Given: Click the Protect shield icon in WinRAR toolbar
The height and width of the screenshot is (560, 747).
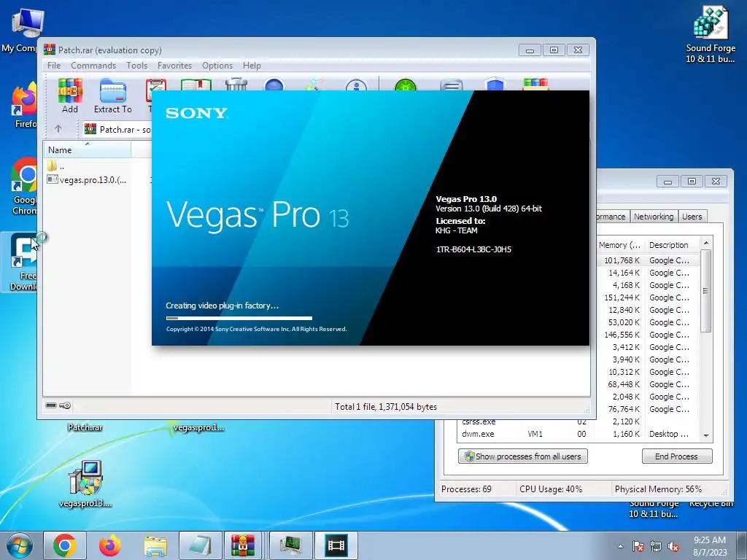Looking at the screenshot, I should pyautogui.click(x=495, y=85).
